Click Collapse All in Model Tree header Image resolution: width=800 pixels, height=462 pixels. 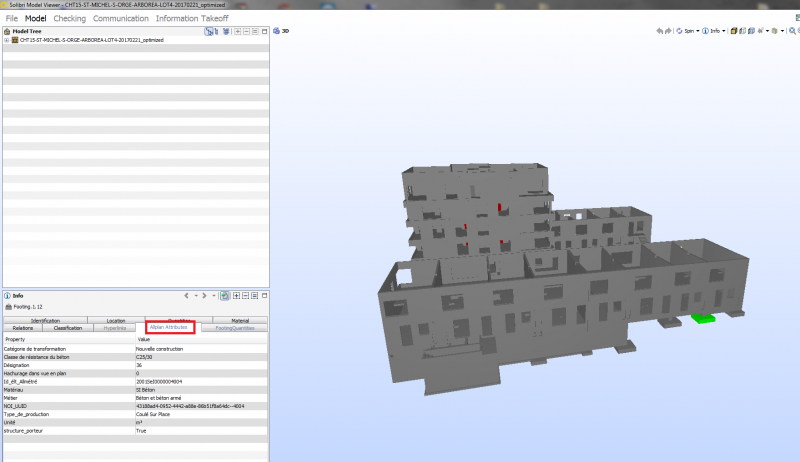[x=246, y=31]
